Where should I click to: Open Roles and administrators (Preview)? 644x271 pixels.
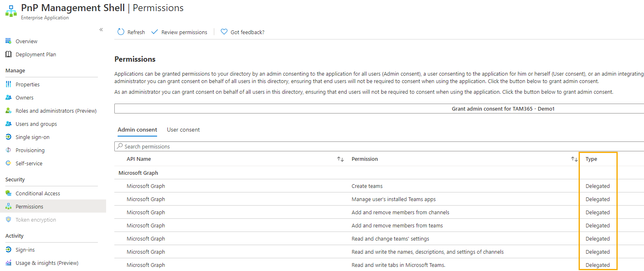point(56,111)
